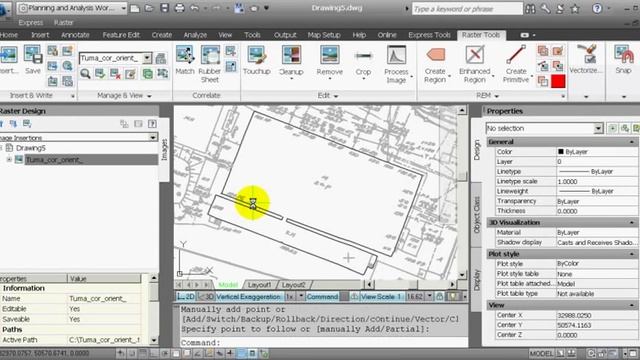Click in the keyword search field
This screenshot has height=360, width=640.
tap(467, 9)
